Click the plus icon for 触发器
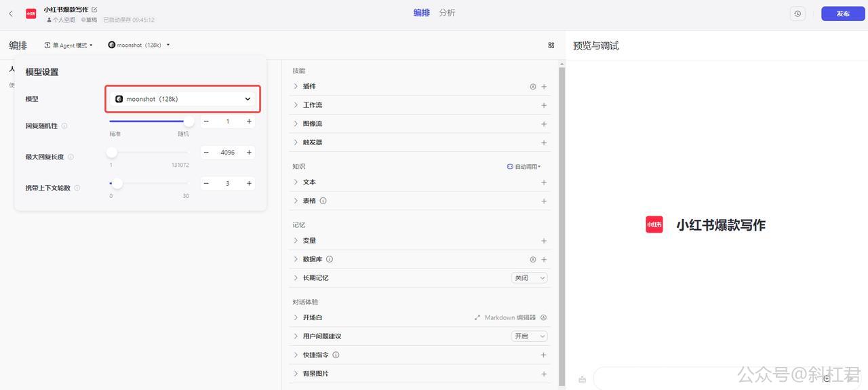Viewport: 868px width, 390px height. coord(544,143)
